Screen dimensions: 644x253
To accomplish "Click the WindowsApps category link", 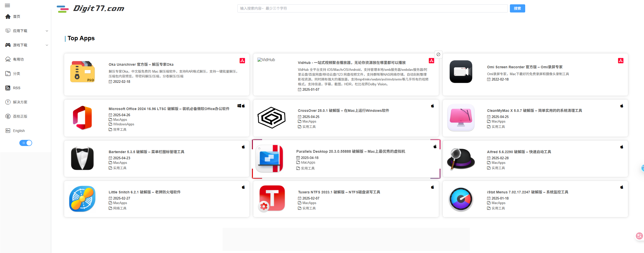I will [x=124, y=124].
